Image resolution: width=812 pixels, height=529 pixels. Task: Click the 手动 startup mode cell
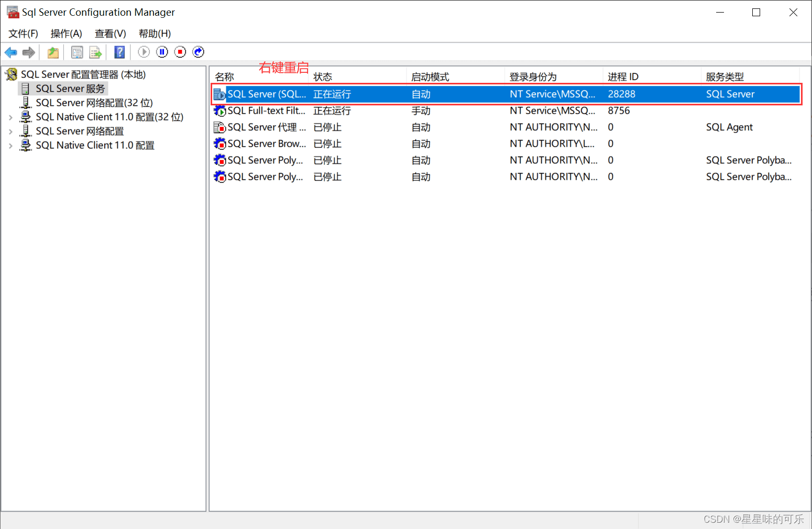coord(421,111)
